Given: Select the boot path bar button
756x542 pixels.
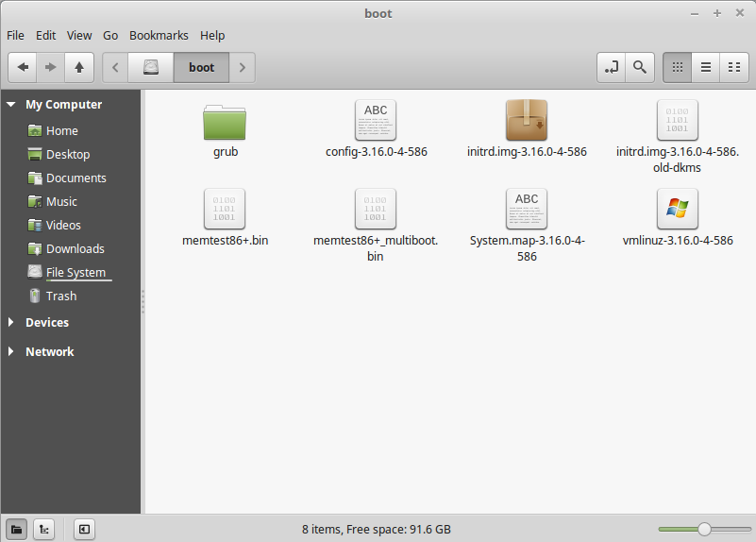Looking at the screenshot, I should [202, 67].
